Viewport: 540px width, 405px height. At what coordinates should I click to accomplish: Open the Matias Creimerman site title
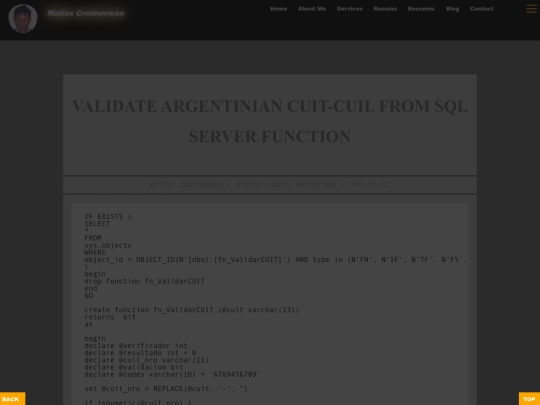pyautogui.click(x=86, y=13)
